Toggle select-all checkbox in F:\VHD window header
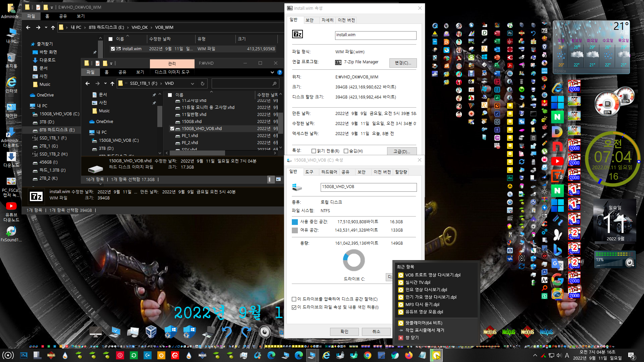This screenshot has width=644, height=362. pyautogui.click(x=170, y=95)
